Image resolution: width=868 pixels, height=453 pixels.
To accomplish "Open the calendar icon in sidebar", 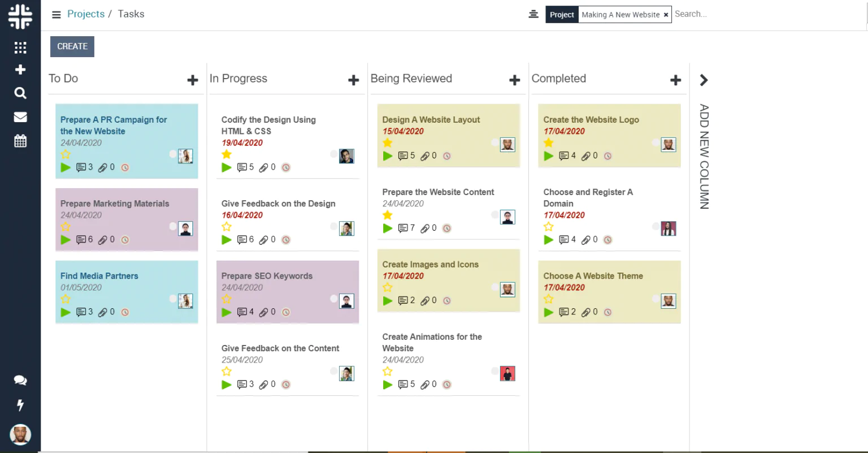I will pyautogui.click(x=20, y=141).
